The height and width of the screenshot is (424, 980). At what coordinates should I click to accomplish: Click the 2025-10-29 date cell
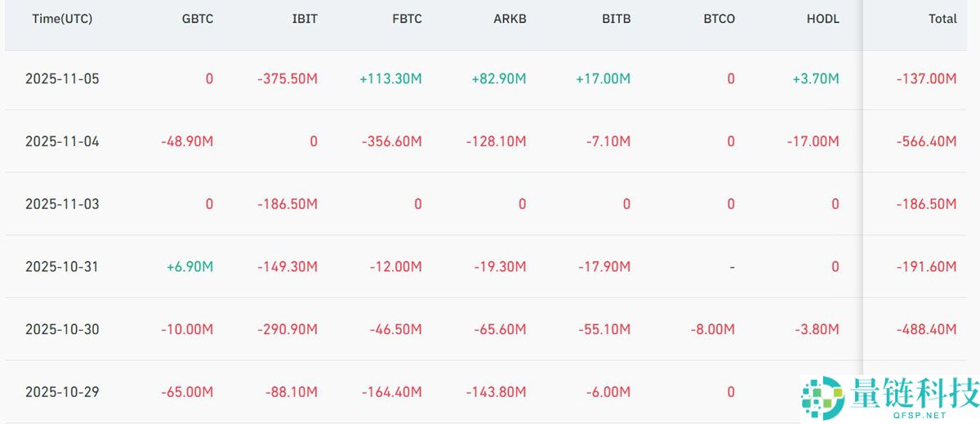pos(62,392)
